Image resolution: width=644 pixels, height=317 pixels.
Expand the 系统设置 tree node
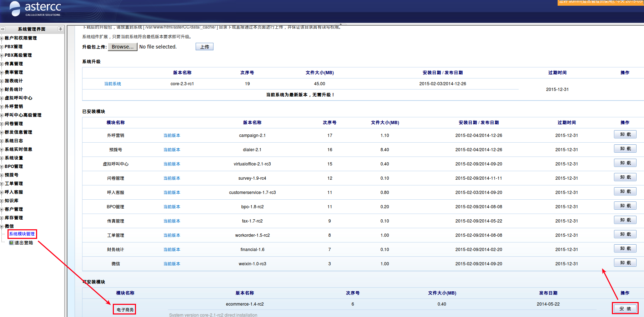click(2, 158)
